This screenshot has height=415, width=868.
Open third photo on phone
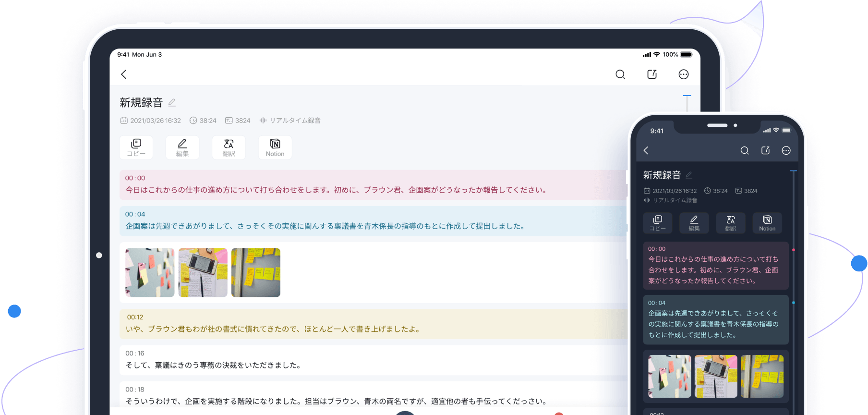point(762,376)
